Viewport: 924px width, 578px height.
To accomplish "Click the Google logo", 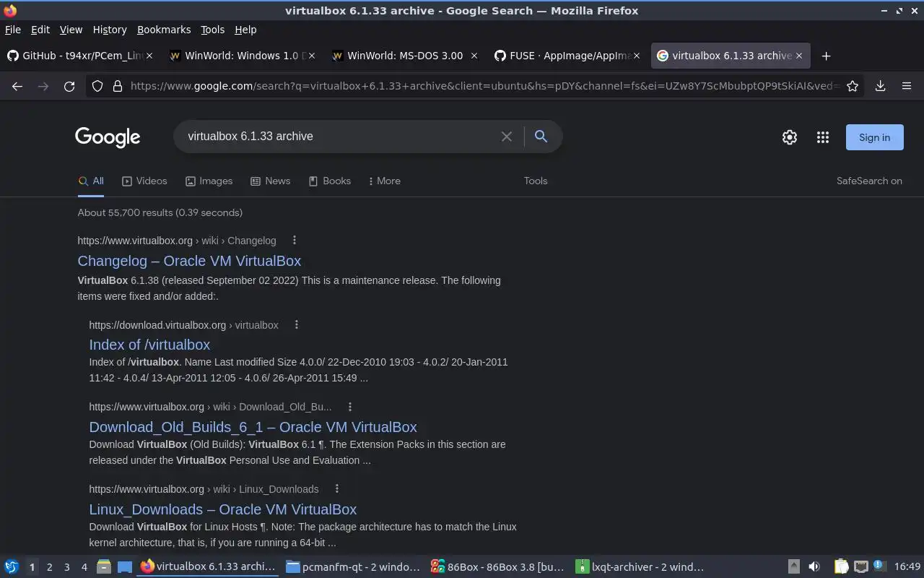I will 108,137.
